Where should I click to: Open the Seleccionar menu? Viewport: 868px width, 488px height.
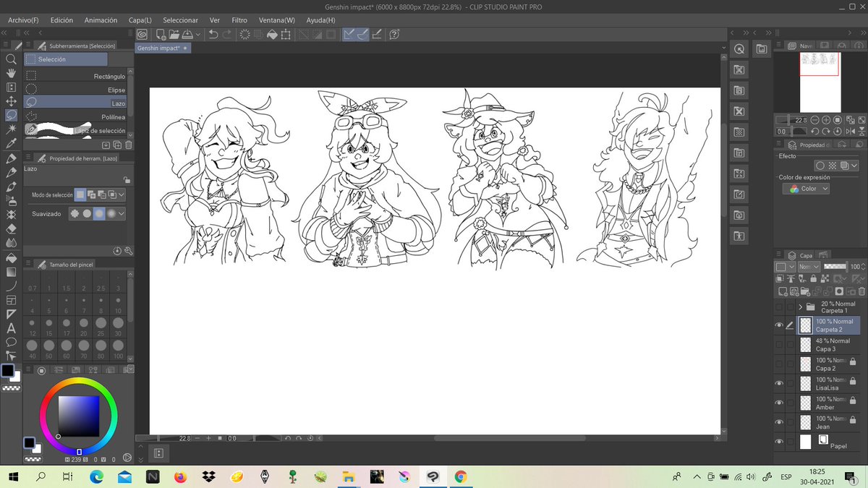coord(181,20)
